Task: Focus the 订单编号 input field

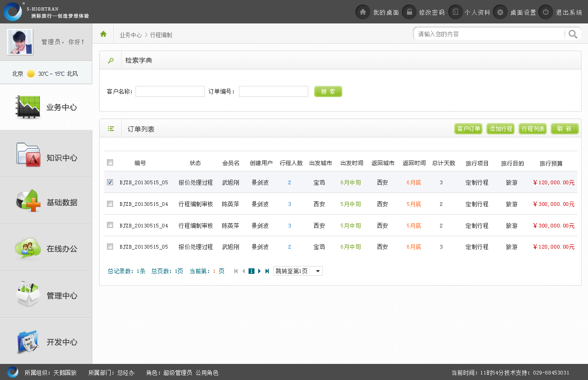Action: coord(273,91)
